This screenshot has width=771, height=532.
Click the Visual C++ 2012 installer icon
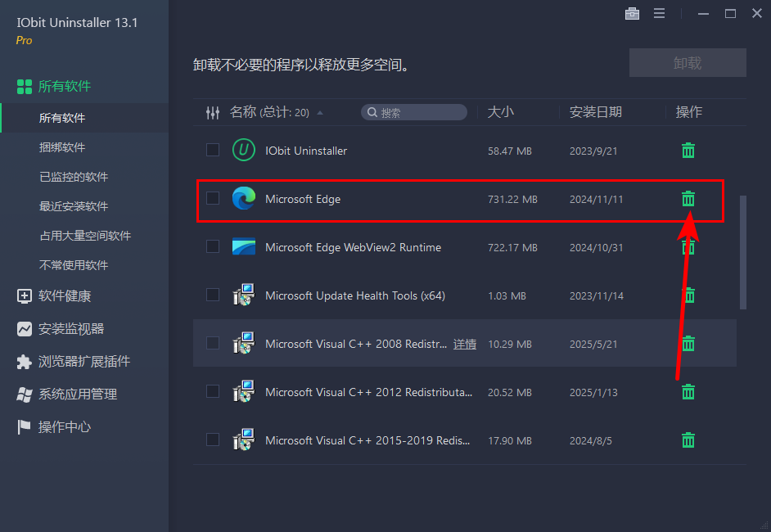pyautogui.click(x=243, y=391)
